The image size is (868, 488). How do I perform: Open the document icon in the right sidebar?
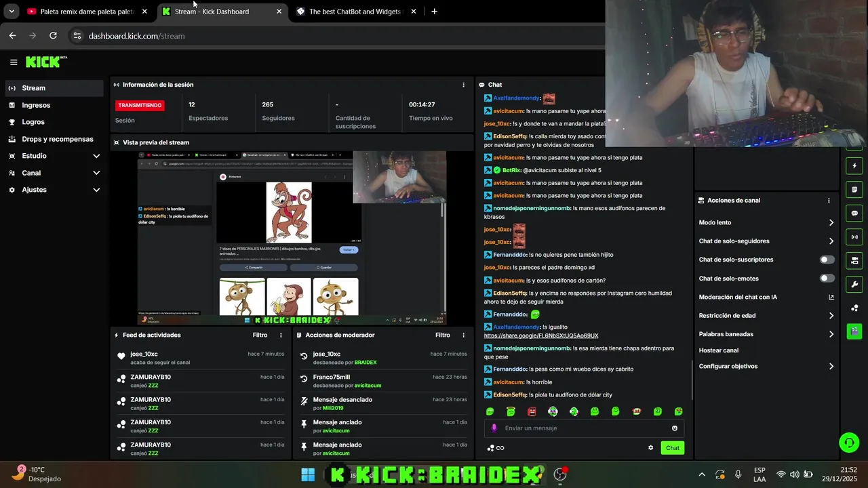click(x=854, y=190)
